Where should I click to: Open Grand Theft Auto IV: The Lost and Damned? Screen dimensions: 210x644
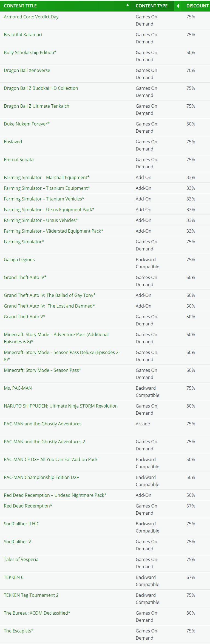tap(49, 306)
